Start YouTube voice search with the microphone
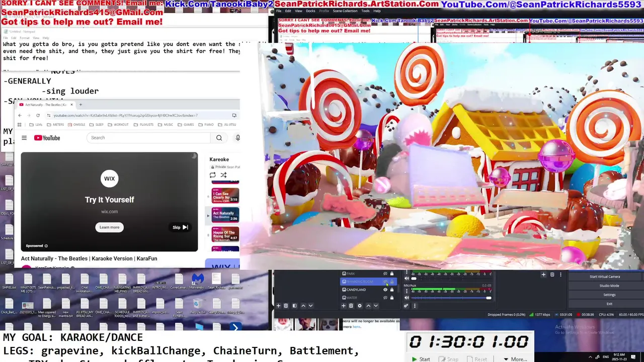The image size is (644, 362). (x=237, y=138)
